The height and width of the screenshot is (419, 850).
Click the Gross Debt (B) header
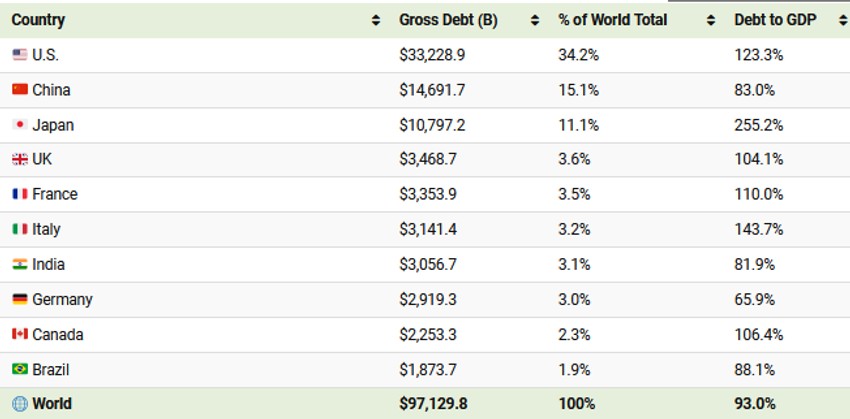448,20
